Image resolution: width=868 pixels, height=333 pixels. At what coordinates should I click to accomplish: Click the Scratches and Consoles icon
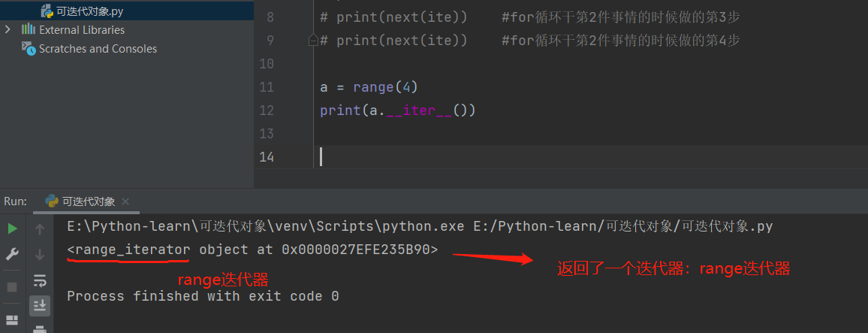(x=29, y=49)
